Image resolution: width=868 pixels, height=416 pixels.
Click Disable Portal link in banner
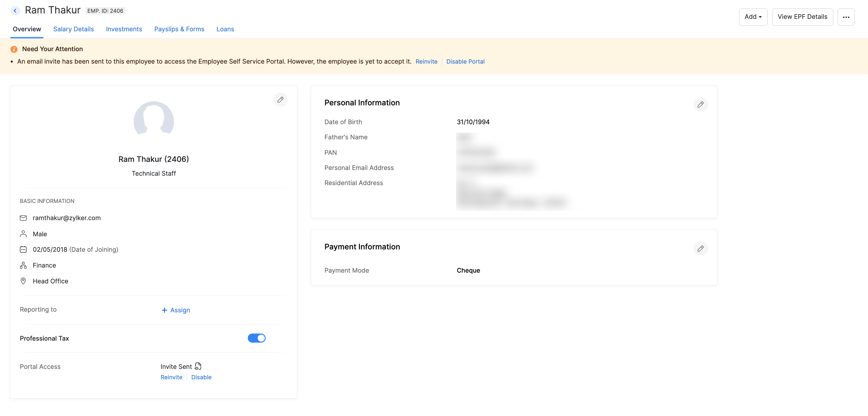[x=465, y=62]
